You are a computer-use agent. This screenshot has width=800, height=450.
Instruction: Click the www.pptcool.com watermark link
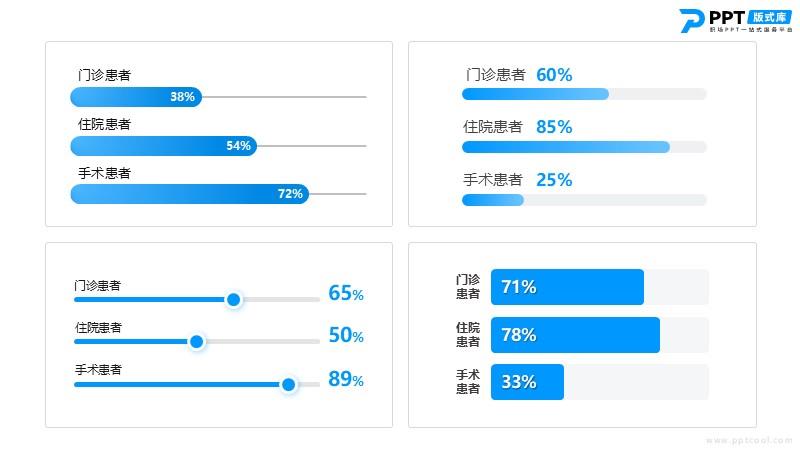pyautogui.click(x=749, y=440)
